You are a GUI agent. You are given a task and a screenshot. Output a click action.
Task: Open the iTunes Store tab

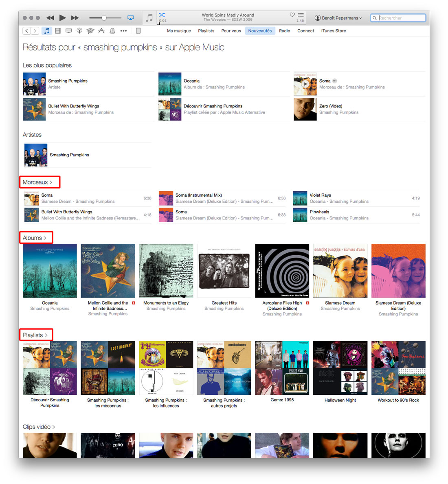pos(334,31)
